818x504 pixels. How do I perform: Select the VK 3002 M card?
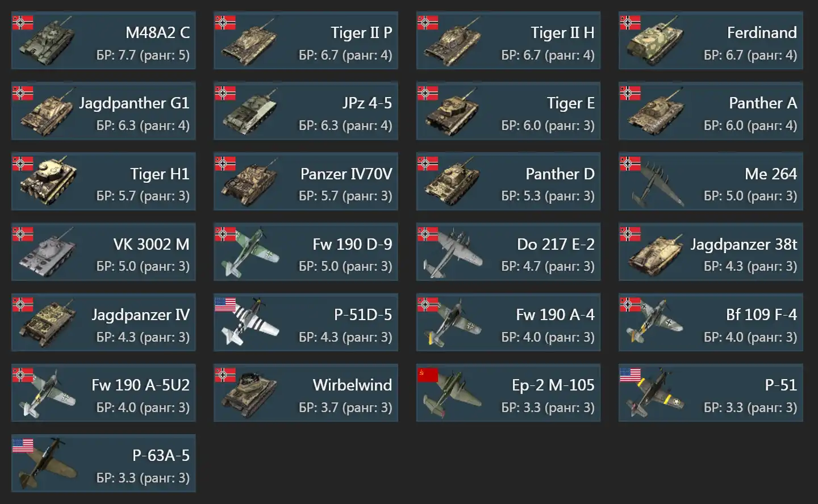click(103, 252)
